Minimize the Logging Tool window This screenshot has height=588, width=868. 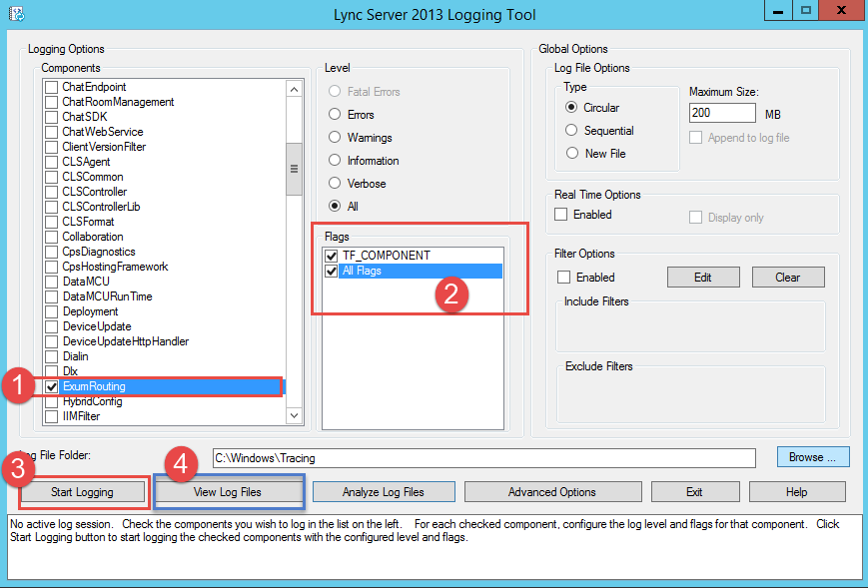click(778, 11)
